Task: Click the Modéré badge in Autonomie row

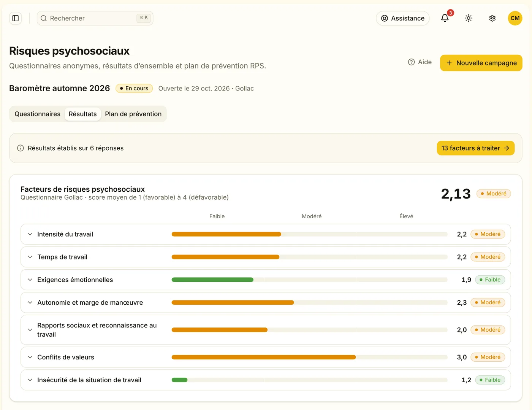Action: [488, 303]
